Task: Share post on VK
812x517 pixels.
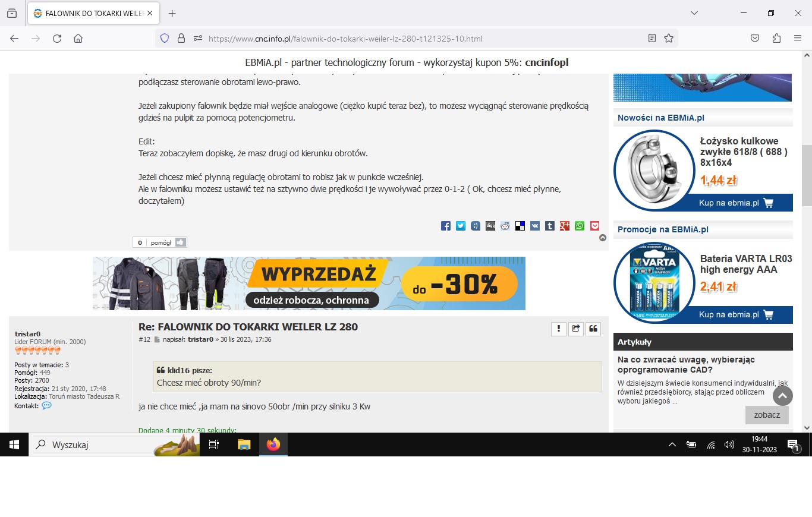Action: (535, 226)
